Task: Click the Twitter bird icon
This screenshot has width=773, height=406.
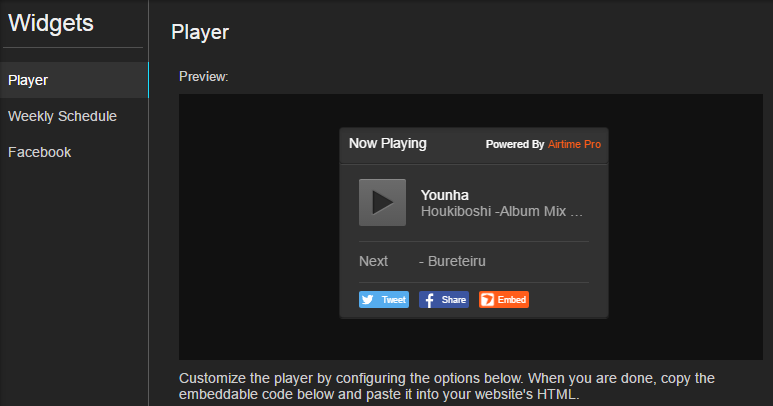Action: click(x=368, y=300)
